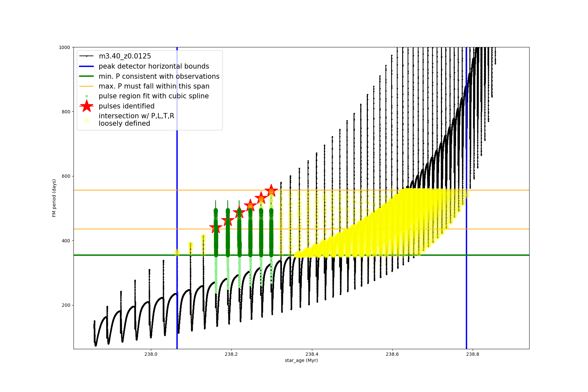
Task: Click the orange line swatch in the legend
Action: [87, 86]
